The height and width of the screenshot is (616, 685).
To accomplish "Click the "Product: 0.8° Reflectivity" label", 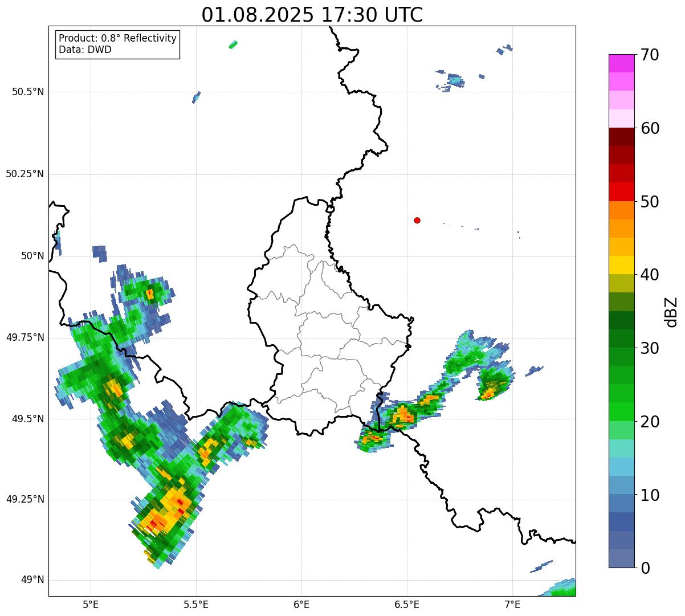I will [x=118, y=38].
